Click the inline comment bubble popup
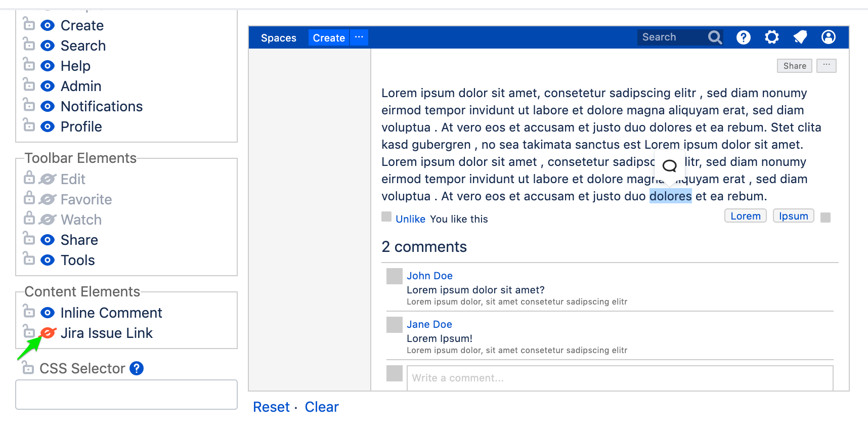The height and width of the screenshot is (431, 868). tap(670, 166)
